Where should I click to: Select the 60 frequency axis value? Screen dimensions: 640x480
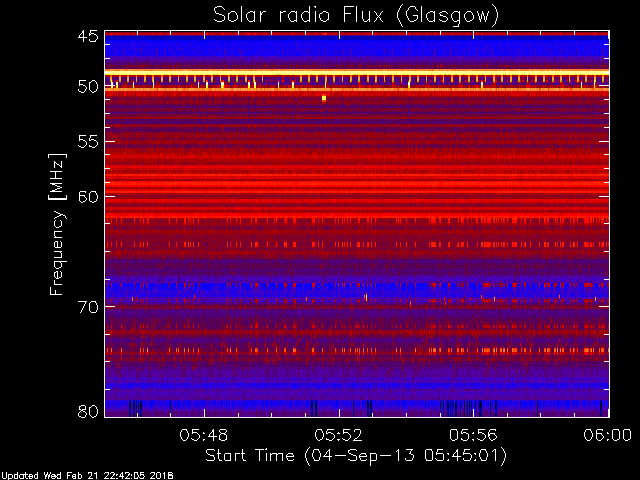click(88, 196)
